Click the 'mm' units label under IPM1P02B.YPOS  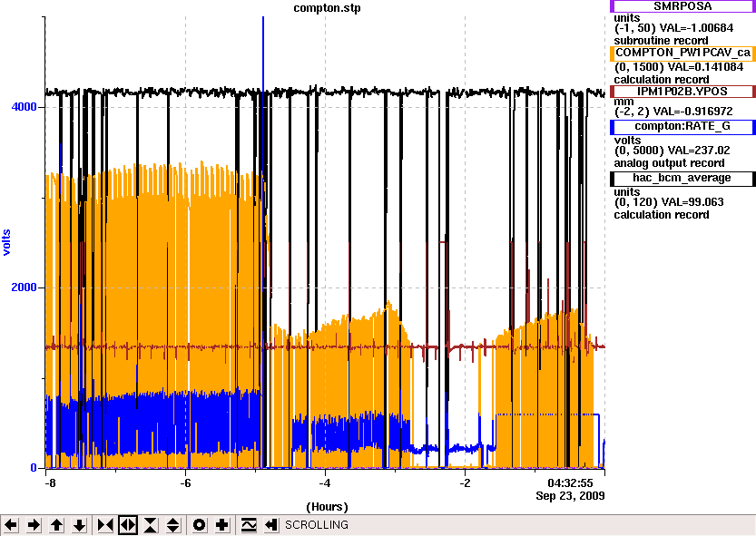[623, 102]
